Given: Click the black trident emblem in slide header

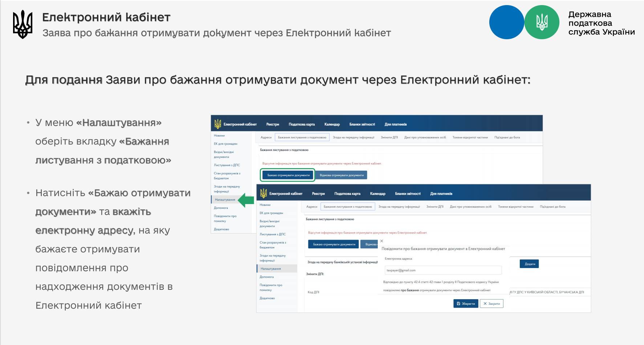Looking at the screenshot, I should pyautogui.click(x=23, y=24).
